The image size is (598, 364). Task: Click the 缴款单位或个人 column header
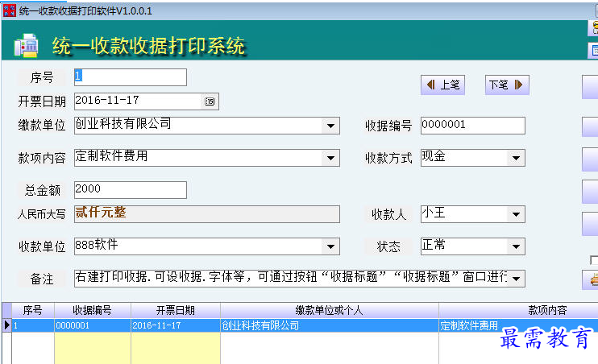[x=329, y=310]
